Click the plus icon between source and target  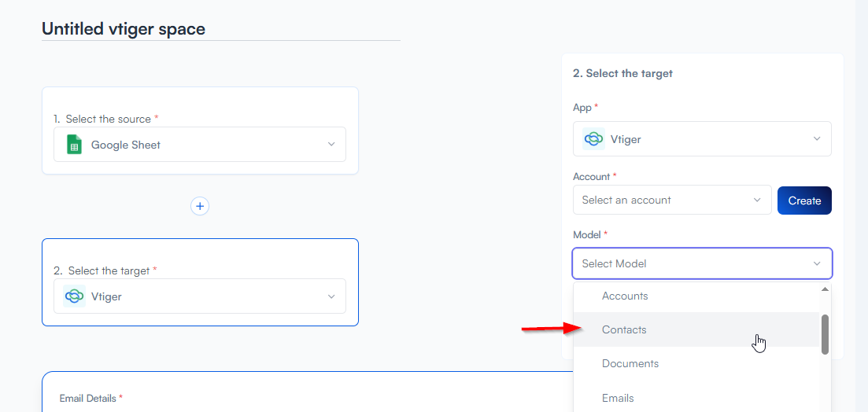coord(200,206)
